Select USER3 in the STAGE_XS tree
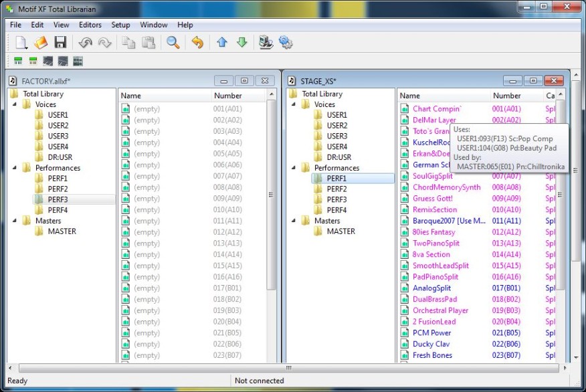This screenshot has height=392, width=586. click(337, 136)
